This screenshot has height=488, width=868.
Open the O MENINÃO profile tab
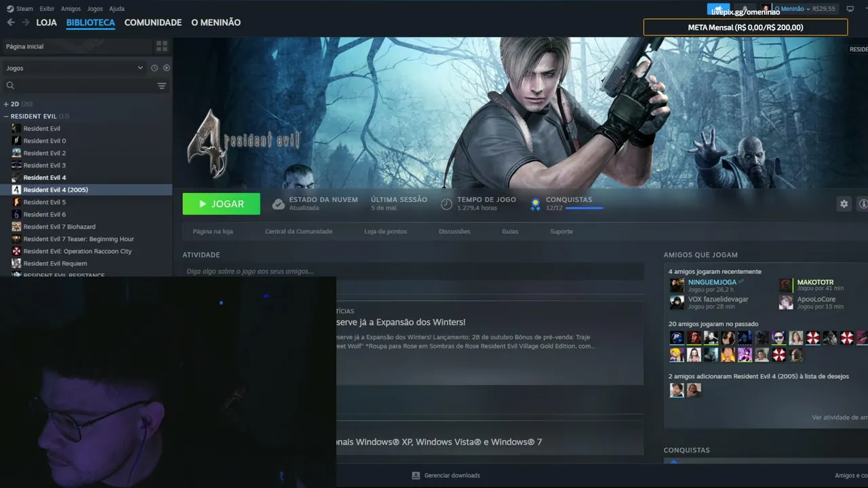point(216,22)
